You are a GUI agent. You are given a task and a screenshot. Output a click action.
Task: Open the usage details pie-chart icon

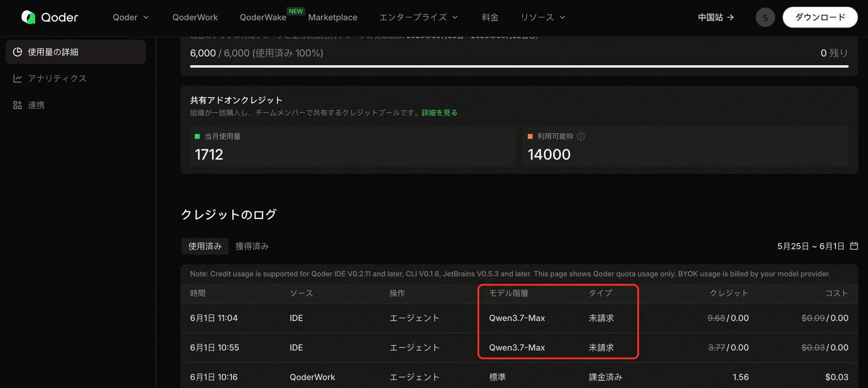coord(17,52)
